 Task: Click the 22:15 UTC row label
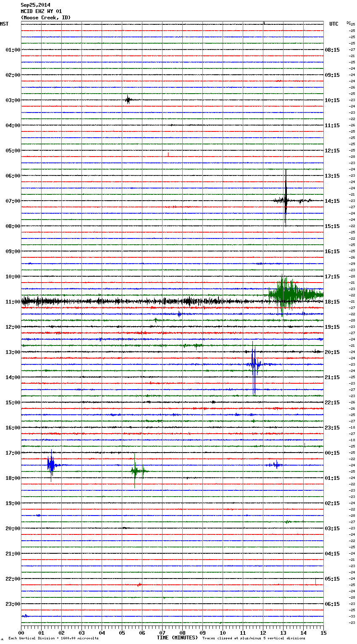click(x=332, y=403)
